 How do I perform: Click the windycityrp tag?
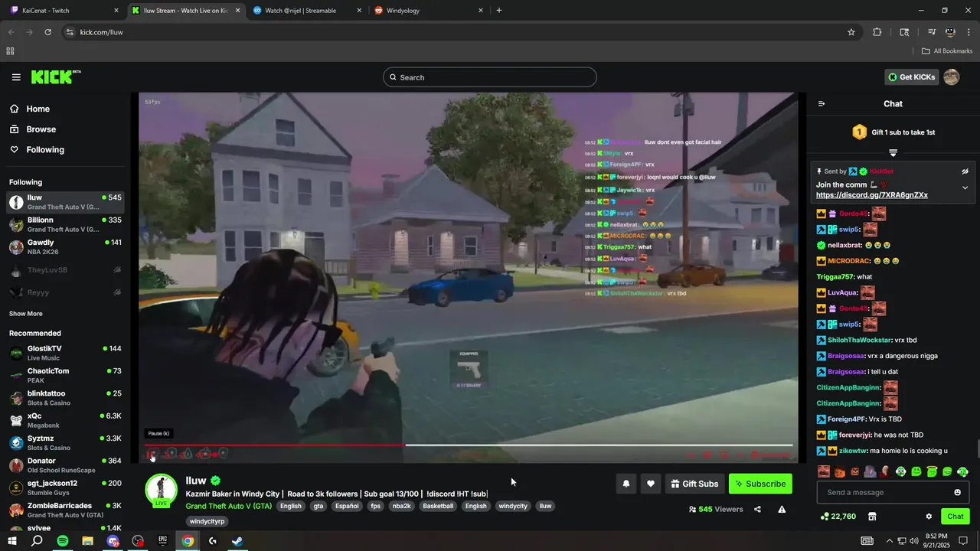207,521
